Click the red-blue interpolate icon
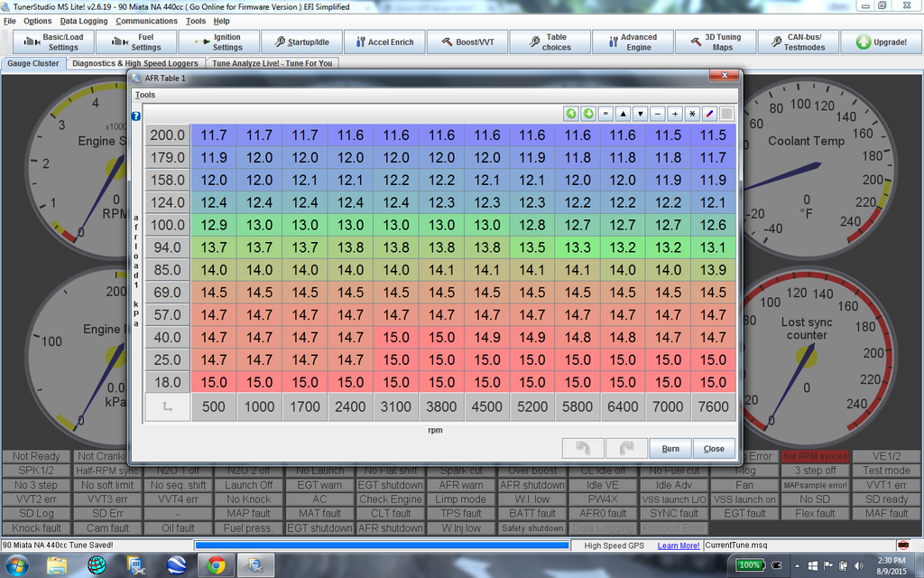The width and height of the screenshot is (924, 578). click(709, 114)
